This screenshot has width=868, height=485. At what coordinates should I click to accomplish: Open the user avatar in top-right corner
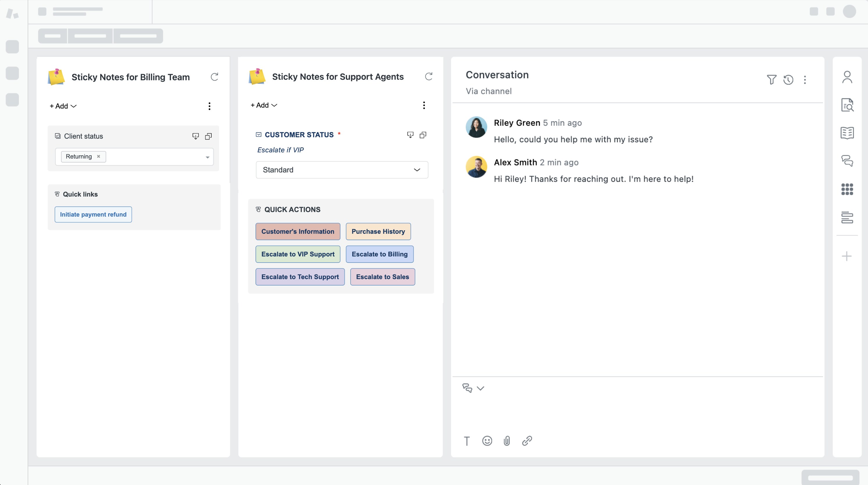(849, 11)
